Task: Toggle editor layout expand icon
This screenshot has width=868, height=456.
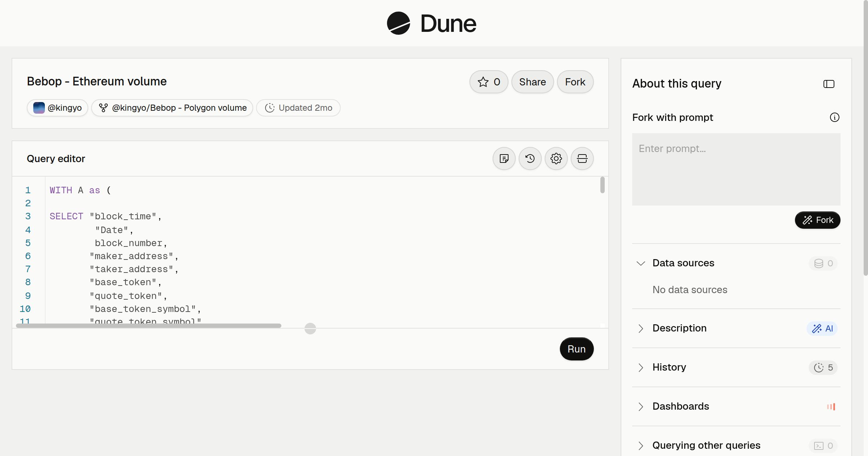Action: point(582,159)
